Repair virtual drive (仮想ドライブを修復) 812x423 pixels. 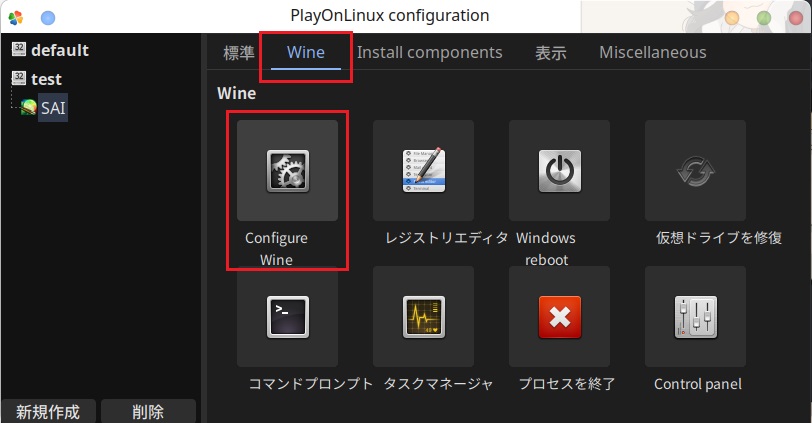pos(695,170)
